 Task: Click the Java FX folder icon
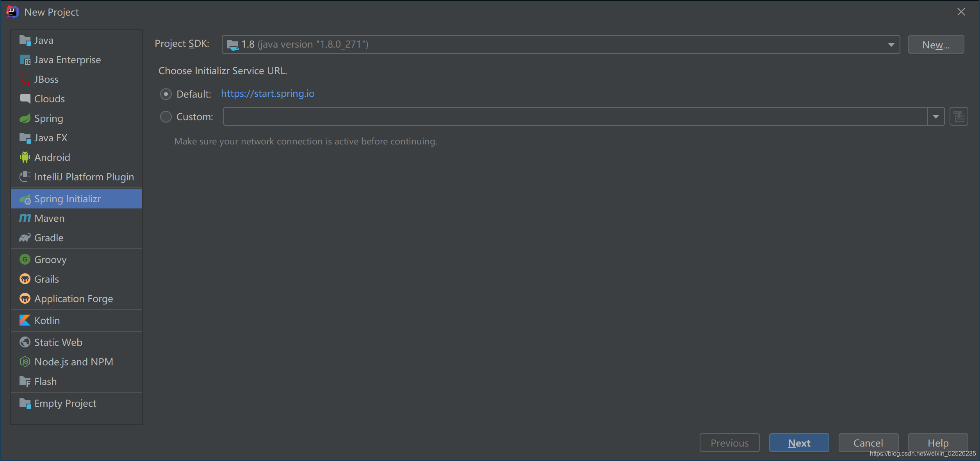point(25,138)
